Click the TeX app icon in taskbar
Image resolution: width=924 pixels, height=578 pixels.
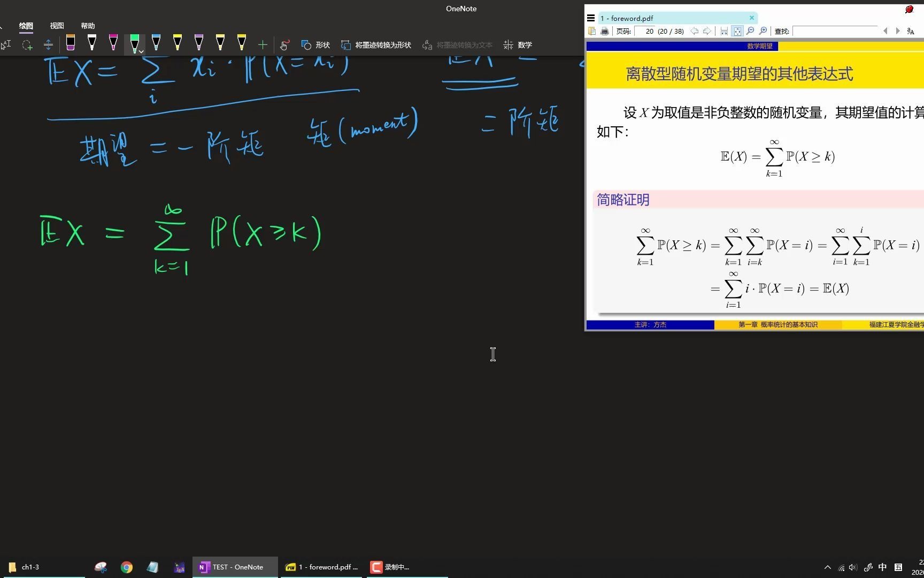point(179,567)
